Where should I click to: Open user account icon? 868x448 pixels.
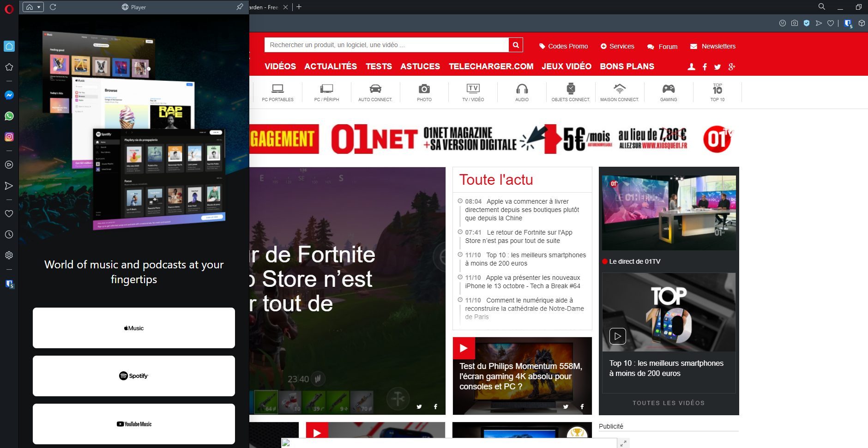click(691, 67)
